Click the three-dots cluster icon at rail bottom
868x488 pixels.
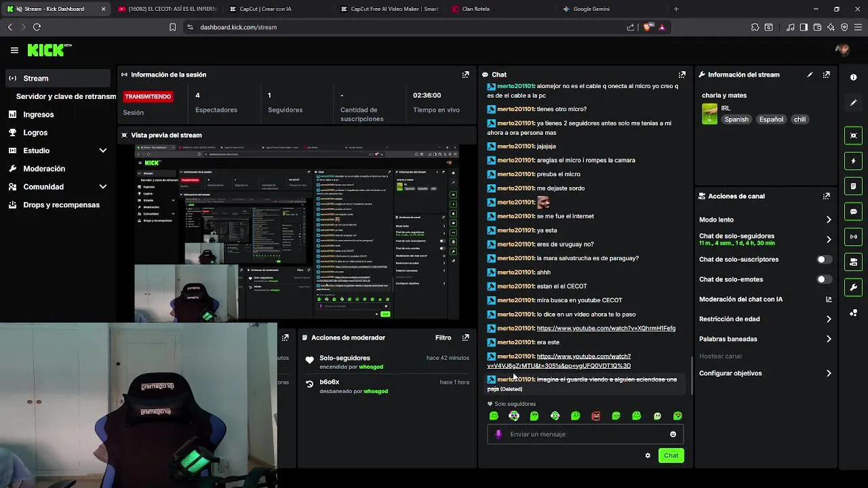(x=853, y=312)
